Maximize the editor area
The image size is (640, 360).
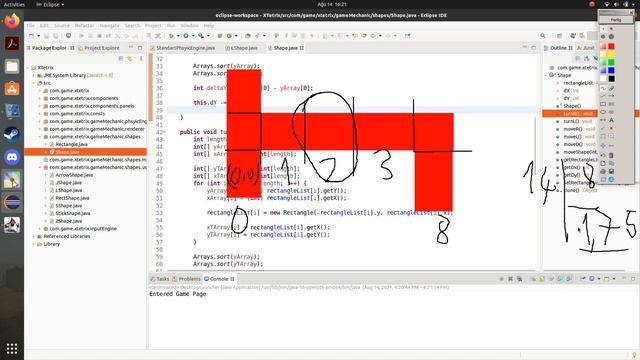coord(533,48)
